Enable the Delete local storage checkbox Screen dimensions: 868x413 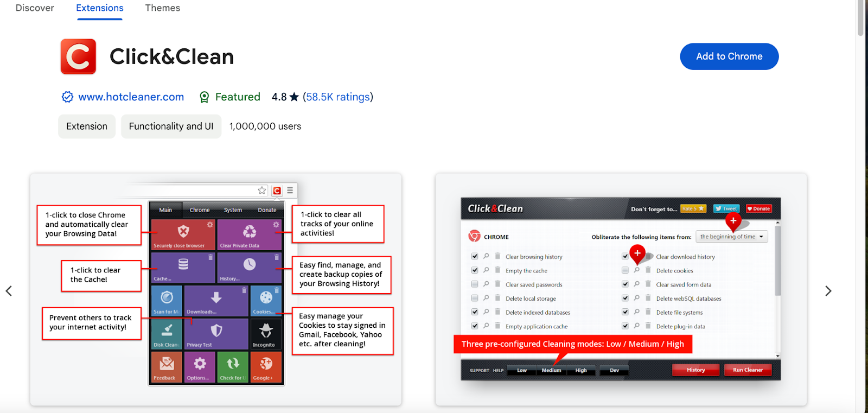(x=475, y=298)
